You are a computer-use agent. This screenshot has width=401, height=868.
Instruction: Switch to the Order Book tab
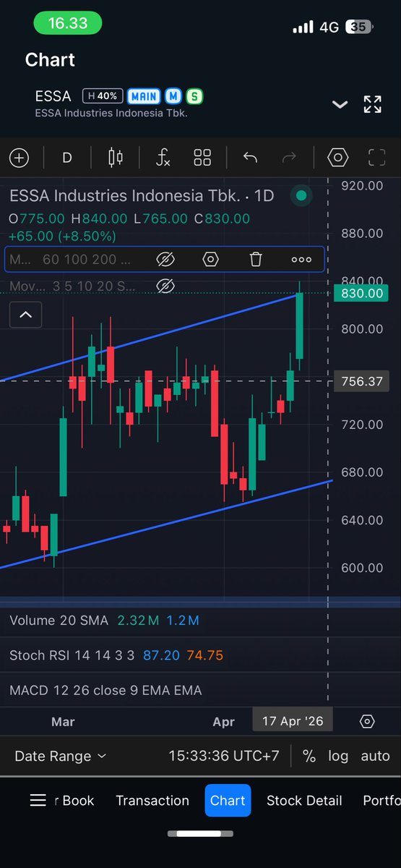click(x=74, y=800)
